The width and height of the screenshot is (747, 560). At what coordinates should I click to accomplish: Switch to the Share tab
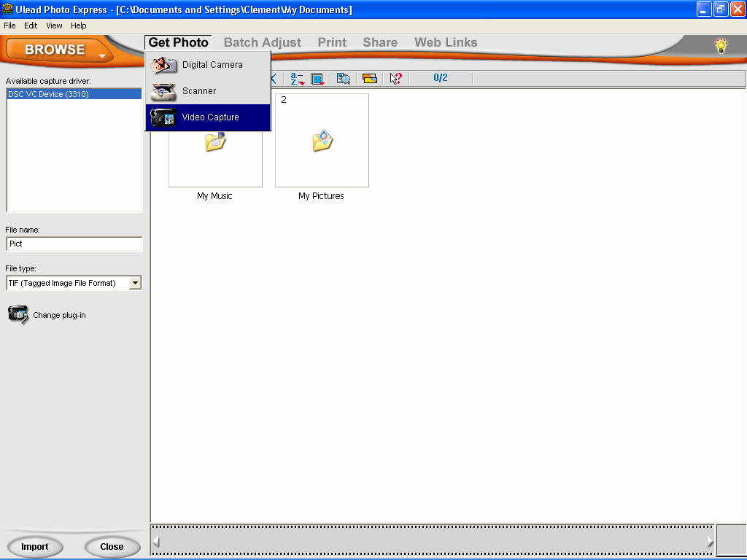click(x=380, y=42)
